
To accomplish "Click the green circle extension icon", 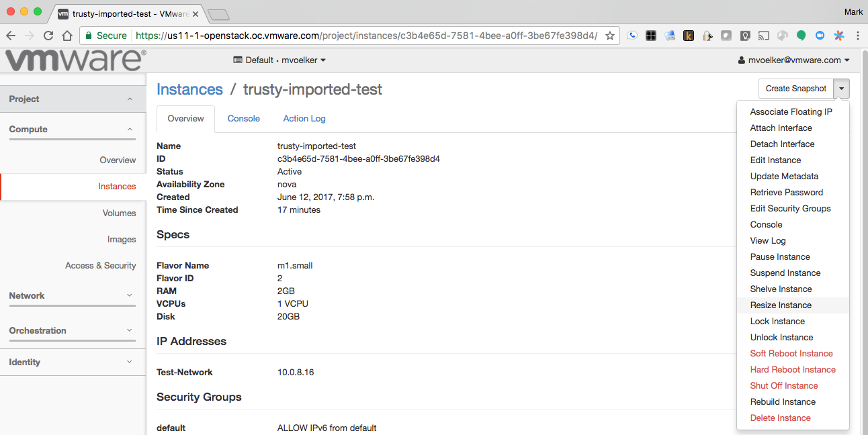I will 801,36.
